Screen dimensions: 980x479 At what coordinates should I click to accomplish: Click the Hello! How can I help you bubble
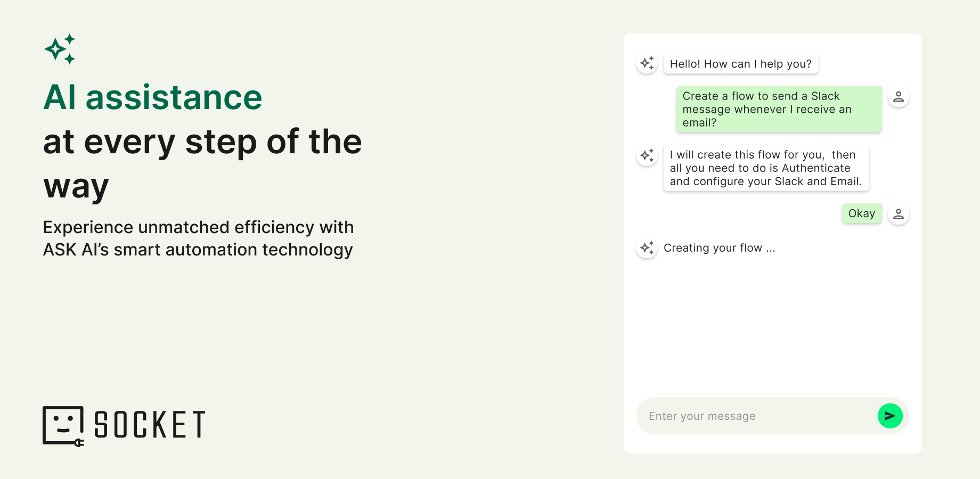[740, 64]
